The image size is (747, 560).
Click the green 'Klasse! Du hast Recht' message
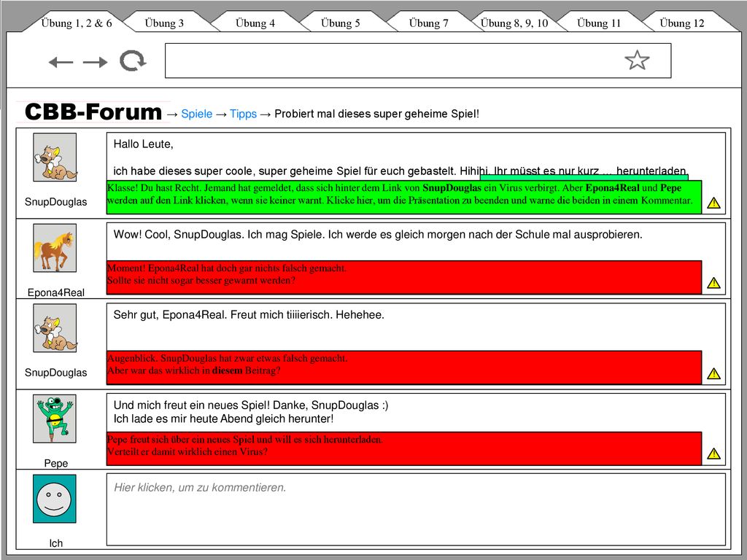(404, 197)
